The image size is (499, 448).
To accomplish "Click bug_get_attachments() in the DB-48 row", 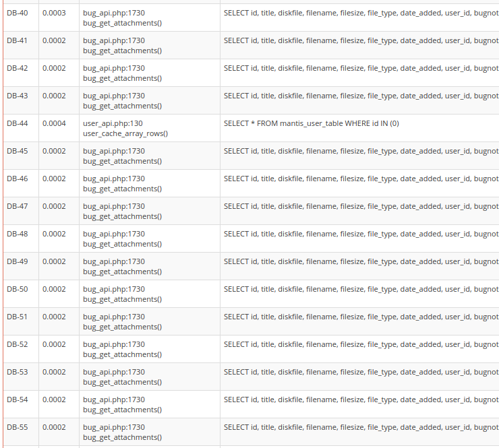I will pyautogui.click(x=122, y=244).
